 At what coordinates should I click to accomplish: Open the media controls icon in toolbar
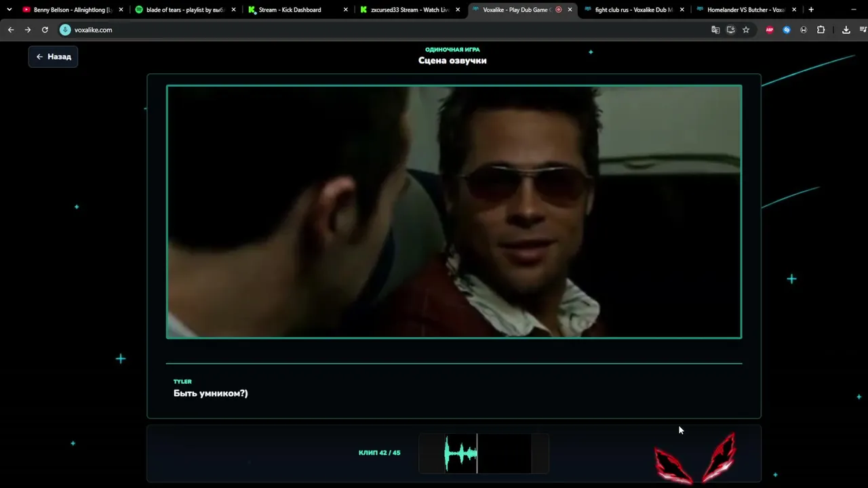tap(863, 30)
